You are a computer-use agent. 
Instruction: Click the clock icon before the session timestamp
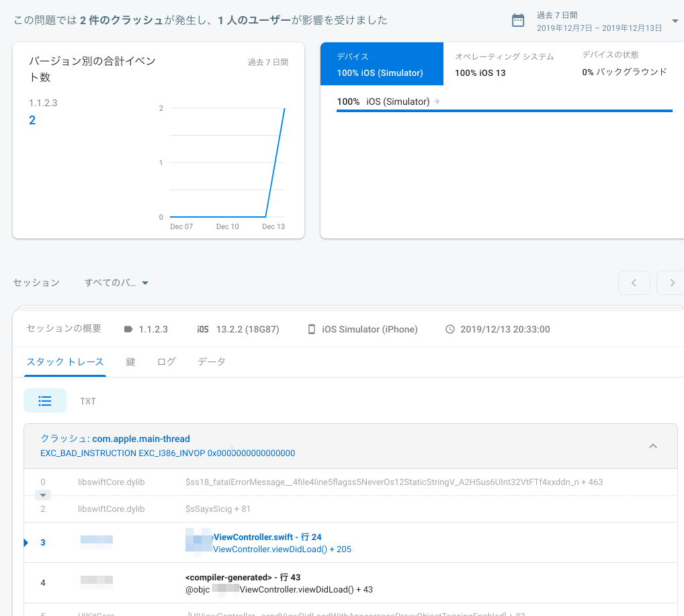pyautogui.click(x=452, y=329)
